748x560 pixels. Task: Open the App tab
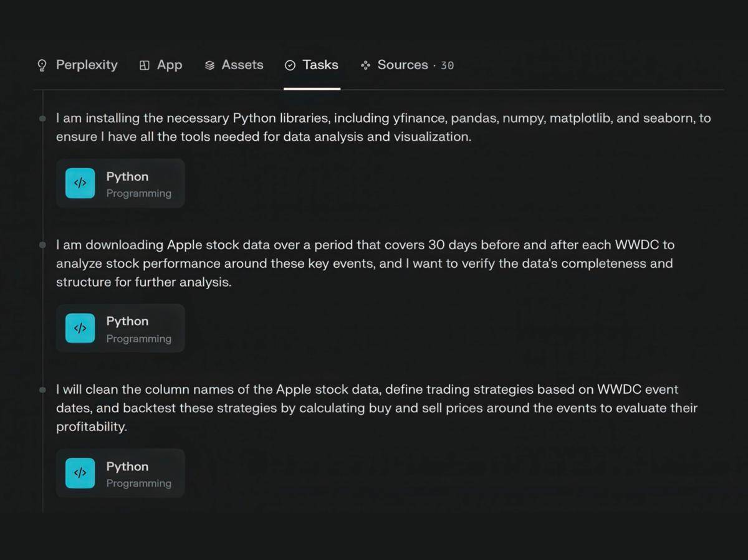pos(161,65)
